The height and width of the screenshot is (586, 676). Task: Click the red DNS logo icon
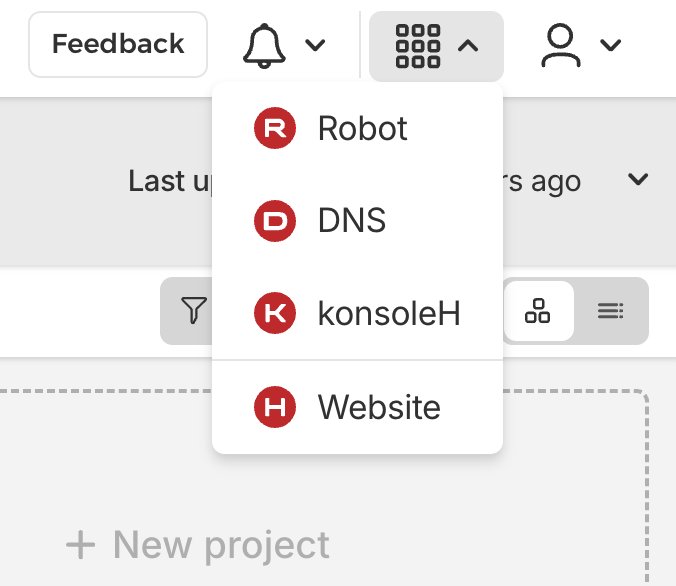275,221
